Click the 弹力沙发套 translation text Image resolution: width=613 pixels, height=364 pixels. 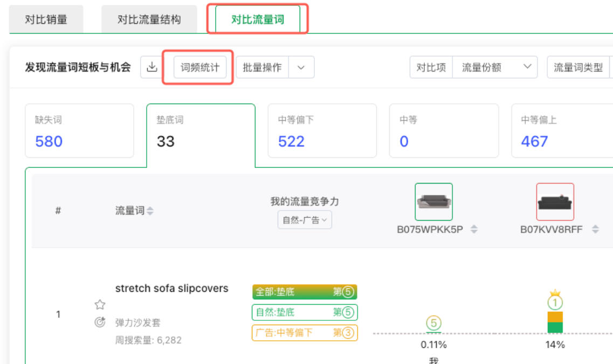click(x=137, y=323)
